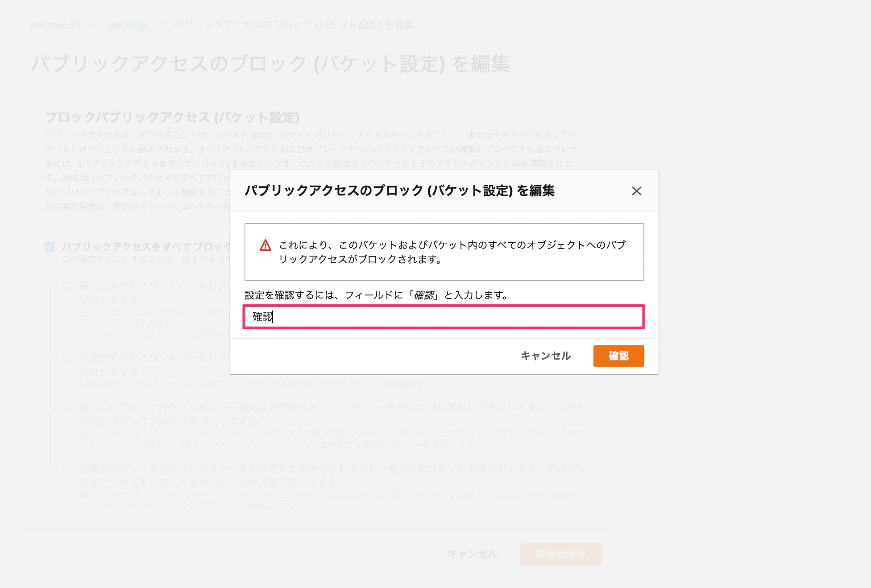Click the ブロックパブリックアクセス (バケット設定) heading
This screenshot has width=871, height=588.
coord(172,117)
